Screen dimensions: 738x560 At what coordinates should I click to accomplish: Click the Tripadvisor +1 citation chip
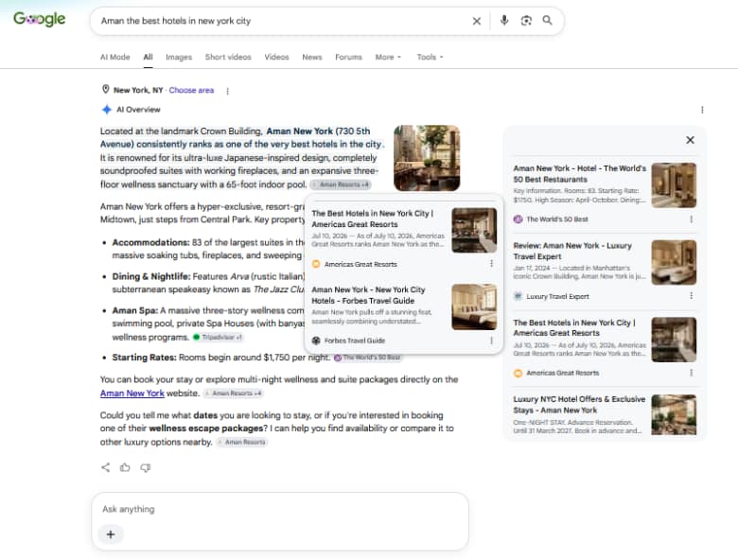tap(218, 337)
